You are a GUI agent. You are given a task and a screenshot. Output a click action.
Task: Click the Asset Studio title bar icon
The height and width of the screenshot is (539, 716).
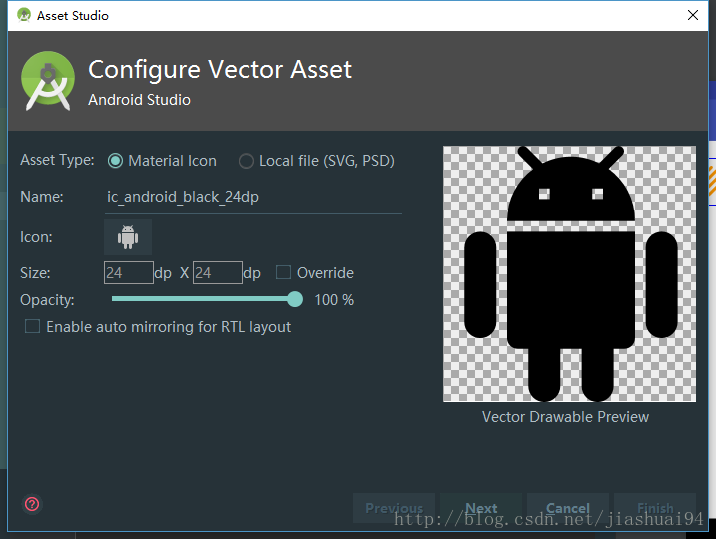tap(24, 15)
